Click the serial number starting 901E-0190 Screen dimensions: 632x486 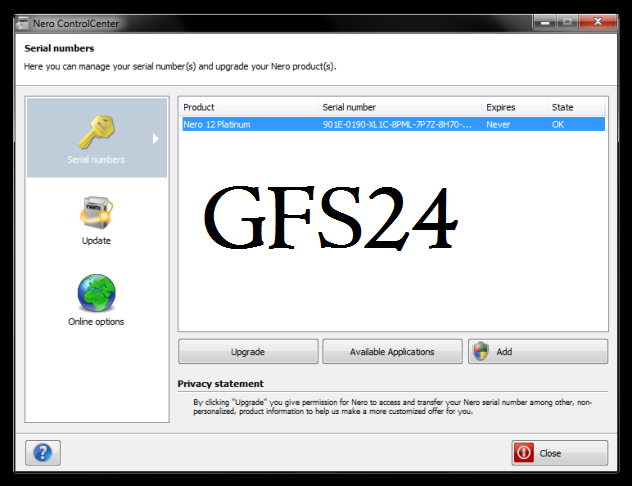(397, 125)
